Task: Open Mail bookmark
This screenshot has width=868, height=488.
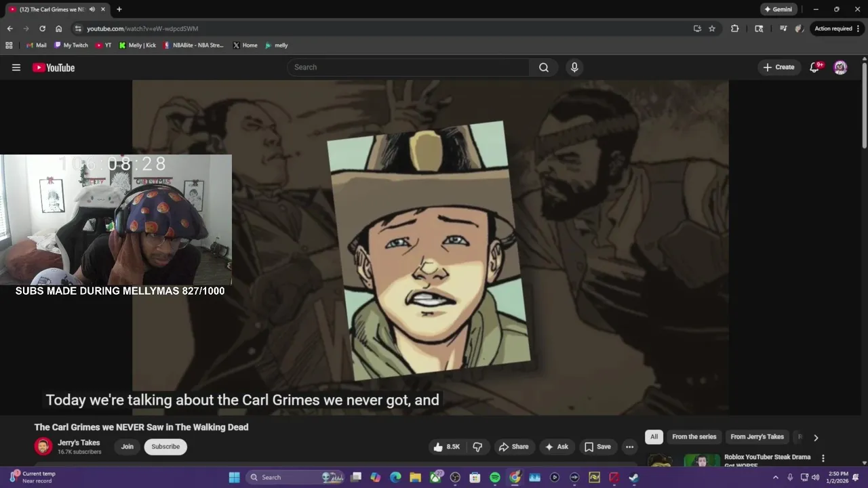Action: 36,45
